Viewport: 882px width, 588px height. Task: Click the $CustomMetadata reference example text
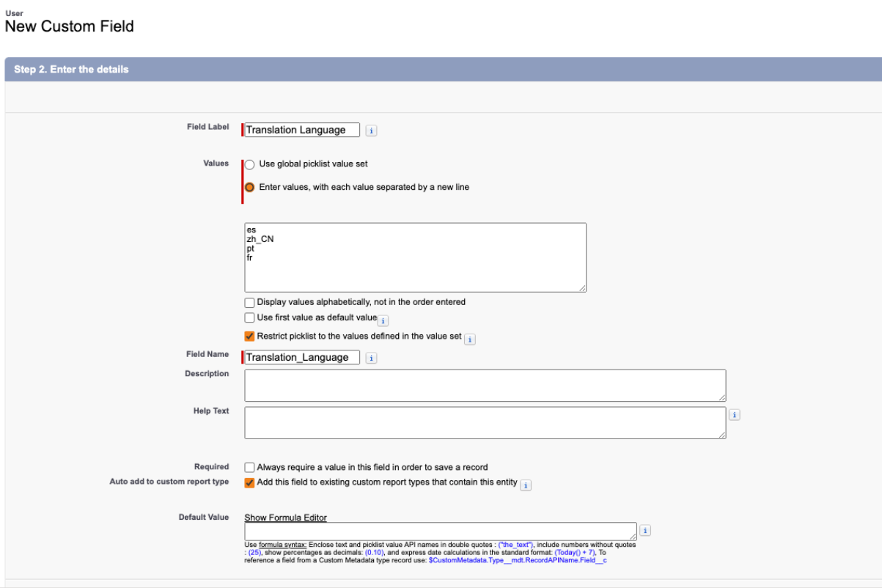point(518,561)
